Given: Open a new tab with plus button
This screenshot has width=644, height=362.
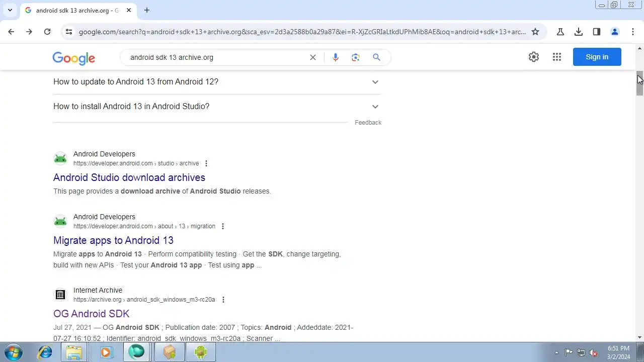Looking at the screenshot, I should pyautogui.click(x=147, y=10).
